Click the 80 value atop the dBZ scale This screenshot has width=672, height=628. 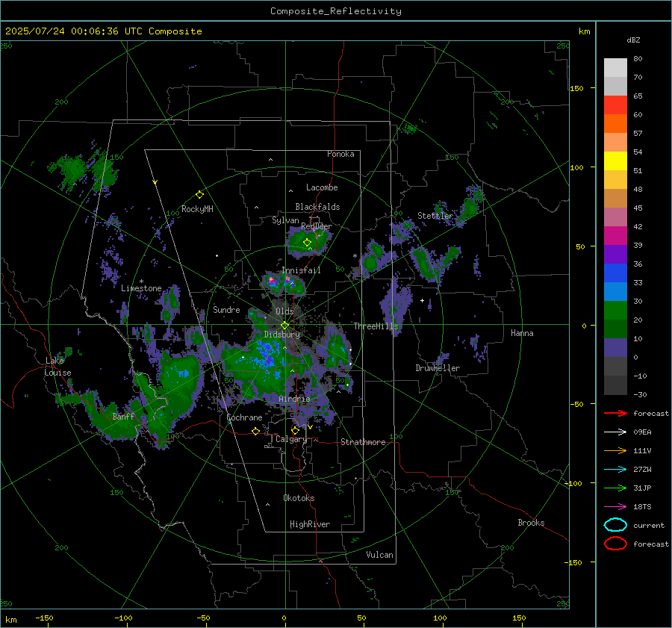click(638, 59)
